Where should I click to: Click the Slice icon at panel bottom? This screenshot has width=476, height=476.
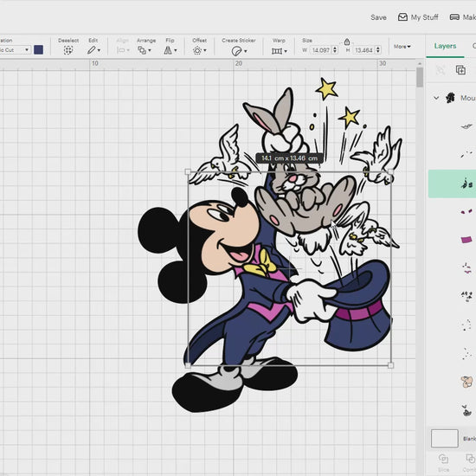[x=443, y=459]
